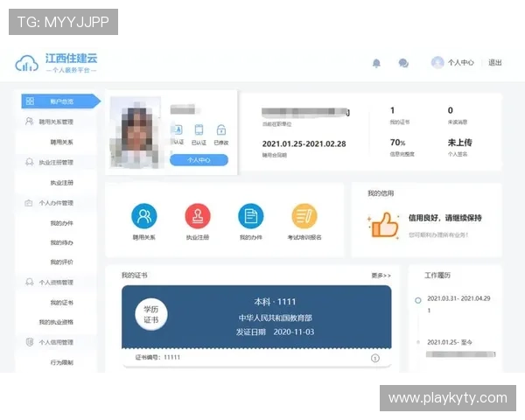Click the 未读消息 count of 0

(x=451, y=110)
